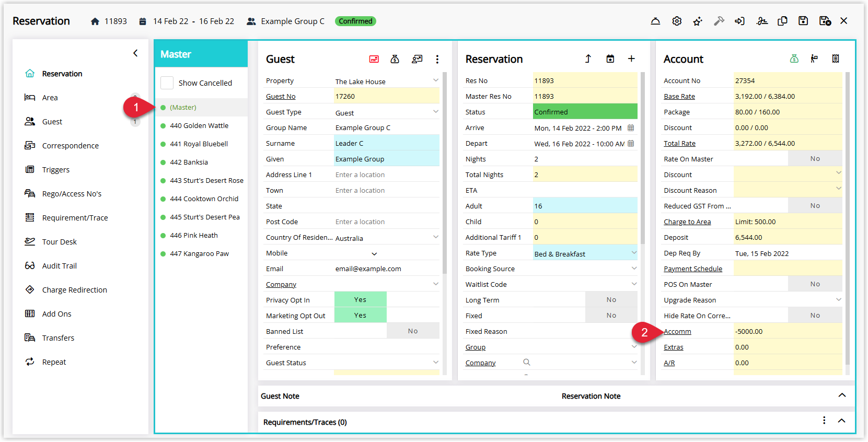
Task: Click the check-in arrow icon in the top toolbar
Action: point(739,21)
